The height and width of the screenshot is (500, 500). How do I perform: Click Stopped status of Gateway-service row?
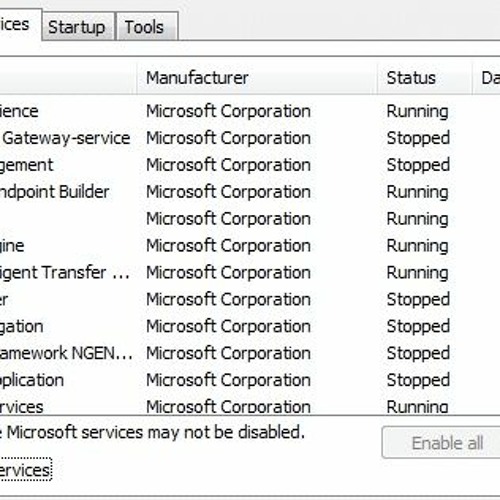pyautogui.click(x=418, y=138)
